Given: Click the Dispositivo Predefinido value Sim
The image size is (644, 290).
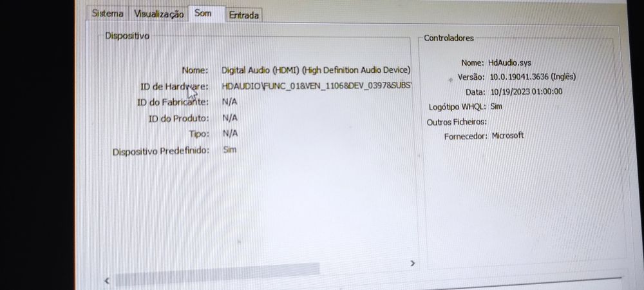Looking at the screenshot, I should pyautogui.click(x=230, y=150).
